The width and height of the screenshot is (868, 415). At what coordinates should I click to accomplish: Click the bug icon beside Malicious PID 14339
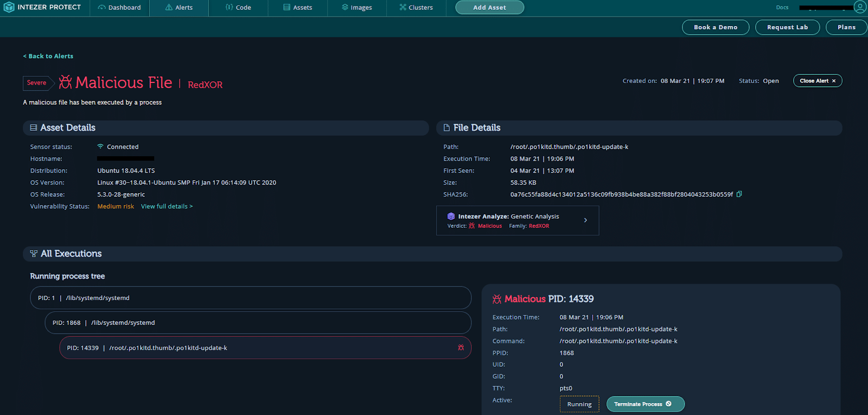pos(497,299)
